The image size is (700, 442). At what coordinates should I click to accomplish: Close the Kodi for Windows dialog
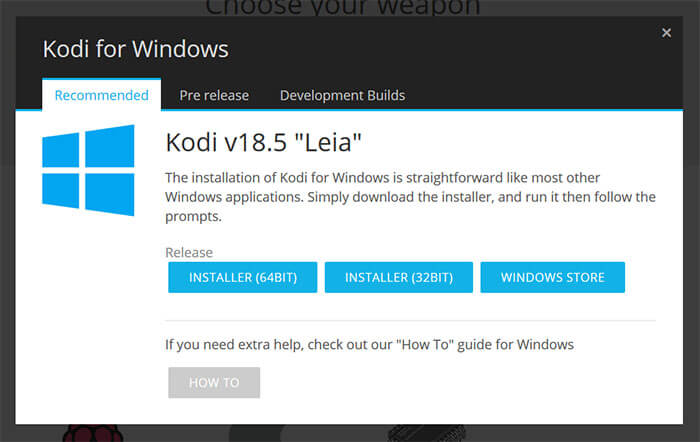click(666, 33)
